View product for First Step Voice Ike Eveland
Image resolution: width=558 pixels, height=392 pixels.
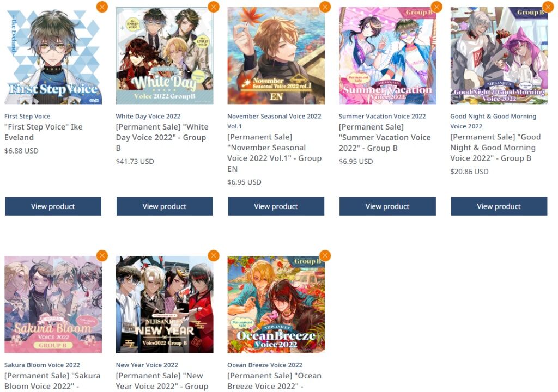pyautogui.click(x=53, y=206)
